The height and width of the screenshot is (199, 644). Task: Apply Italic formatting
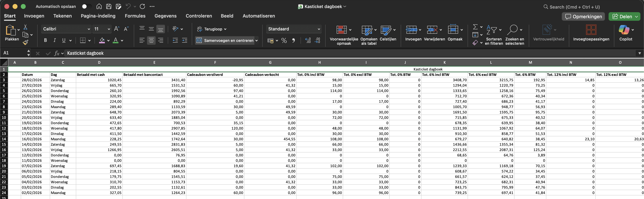(55, 40)
